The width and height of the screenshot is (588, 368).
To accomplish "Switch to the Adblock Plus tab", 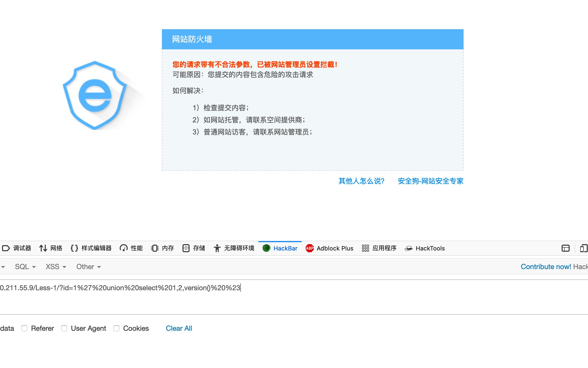I will point(329,248).
